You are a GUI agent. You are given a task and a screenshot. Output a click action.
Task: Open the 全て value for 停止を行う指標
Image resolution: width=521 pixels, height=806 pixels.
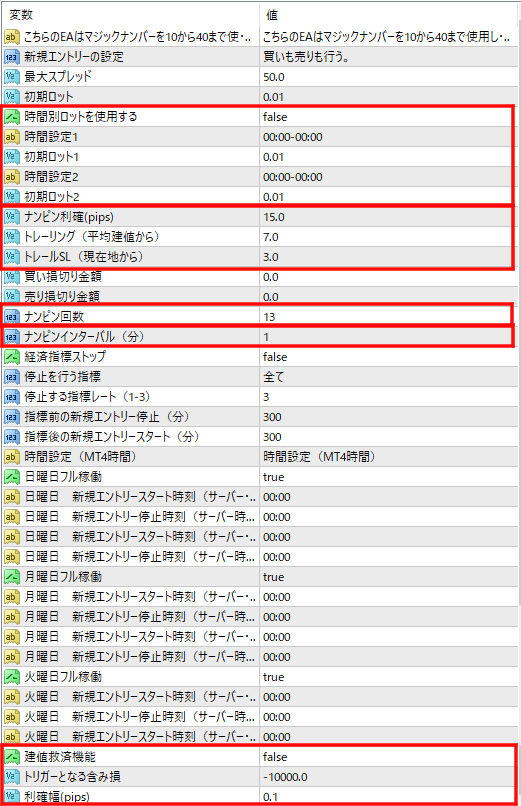point(273,377)
